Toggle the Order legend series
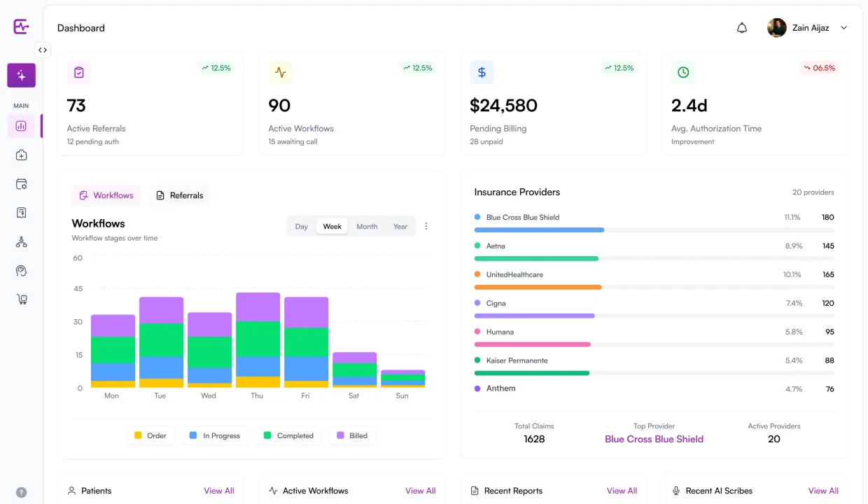Screen dimensions: 868x504 tap(150, 435)
